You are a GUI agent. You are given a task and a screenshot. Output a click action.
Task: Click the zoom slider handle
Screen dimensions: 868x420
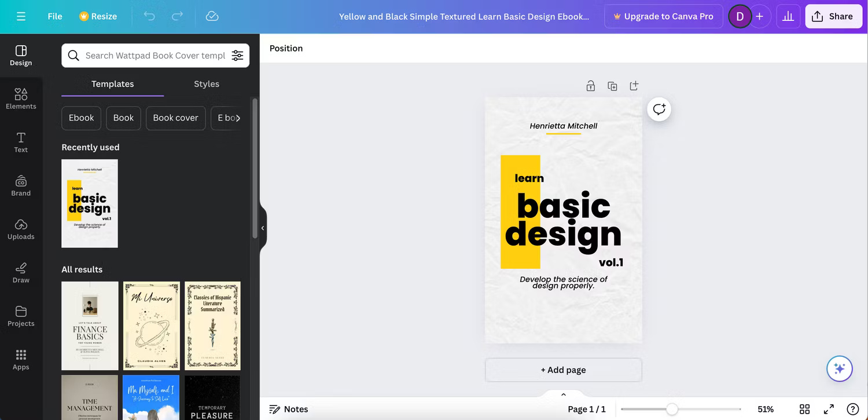click(x=671, y=409)
